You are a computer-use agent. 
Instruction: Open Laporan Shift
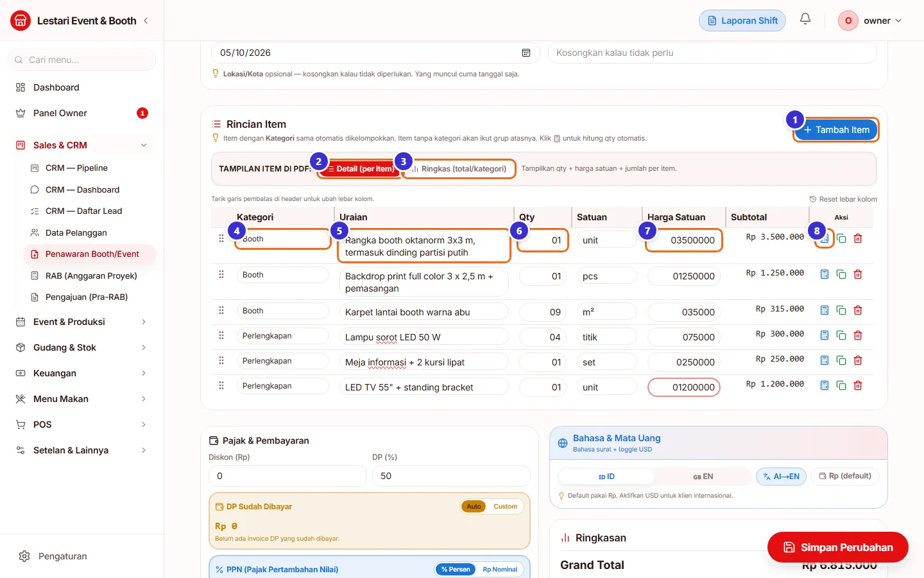coord(742,21)
